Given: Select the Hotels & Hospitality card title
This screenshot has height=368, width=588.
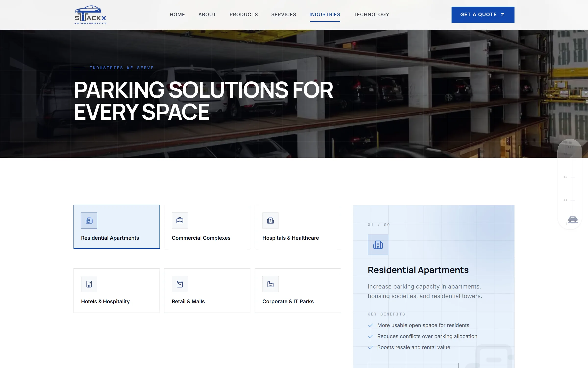Looking at the screenshot, I should click(x=105, y=302).
